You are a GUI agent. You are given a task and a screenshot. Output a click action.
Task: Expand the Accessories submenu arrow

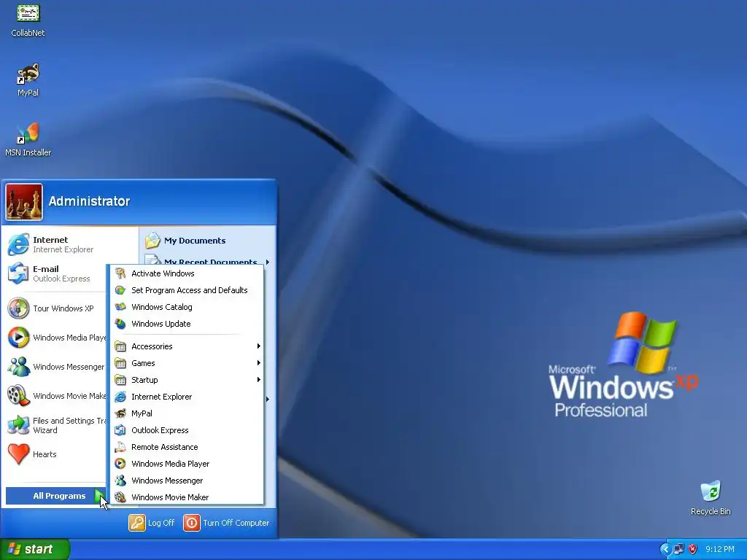tap(259, 346)
